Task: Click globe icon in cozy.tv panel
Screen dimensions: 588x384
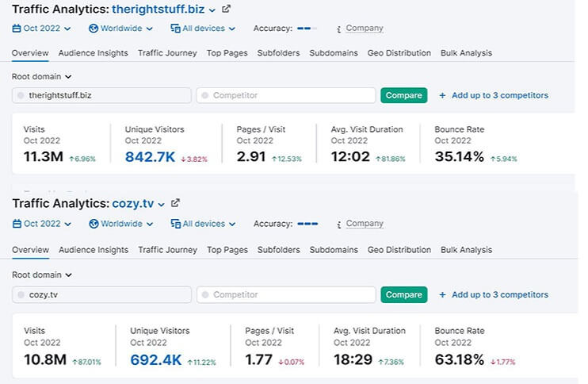Action: (x=94, y=224)
